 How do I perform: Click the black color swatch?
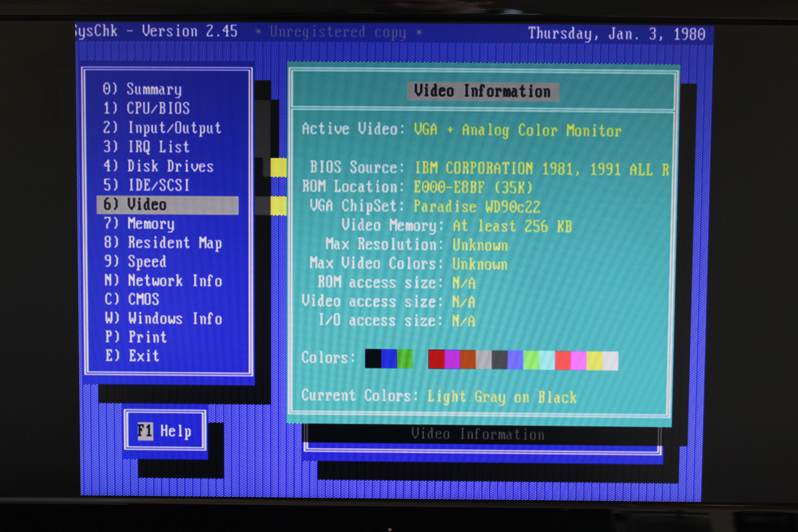click(x=373, y=359)
